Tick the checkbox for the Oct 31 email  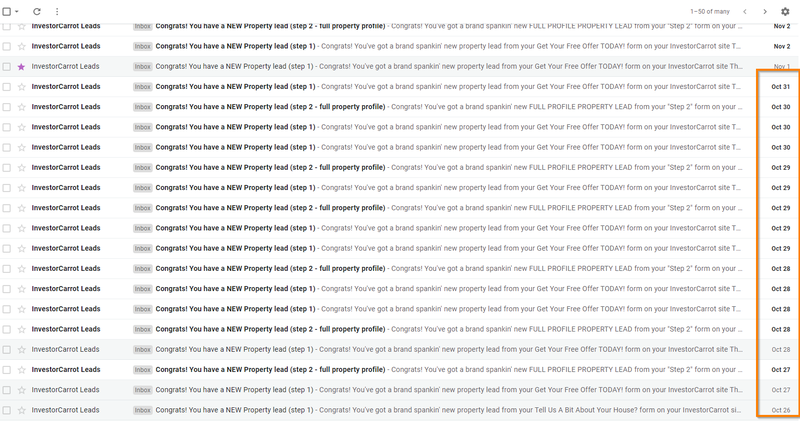click(7, 87)
